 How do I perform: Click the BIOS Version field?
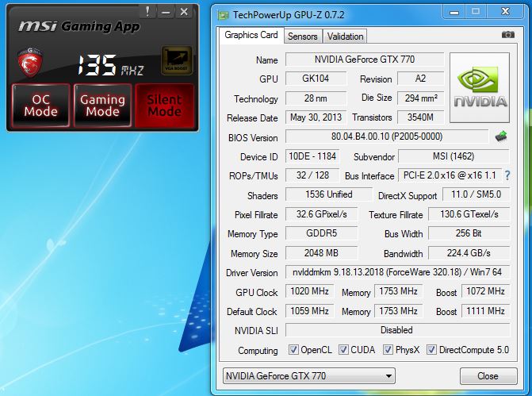pyautogui.click(x=387, y=136)
